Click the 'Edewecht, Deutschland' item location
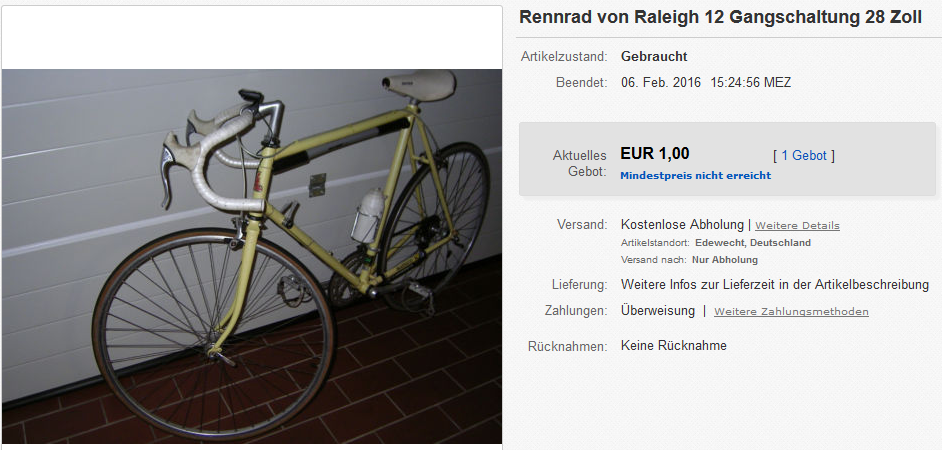Image resolution: width=942 pixels, height=450 pixels. 753,243
